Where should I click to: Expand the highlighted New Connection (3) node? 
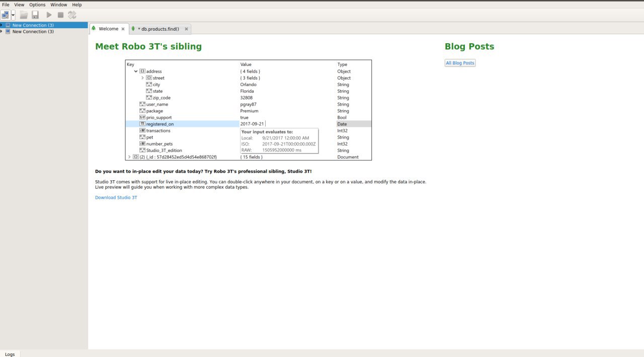pos(2,25)
